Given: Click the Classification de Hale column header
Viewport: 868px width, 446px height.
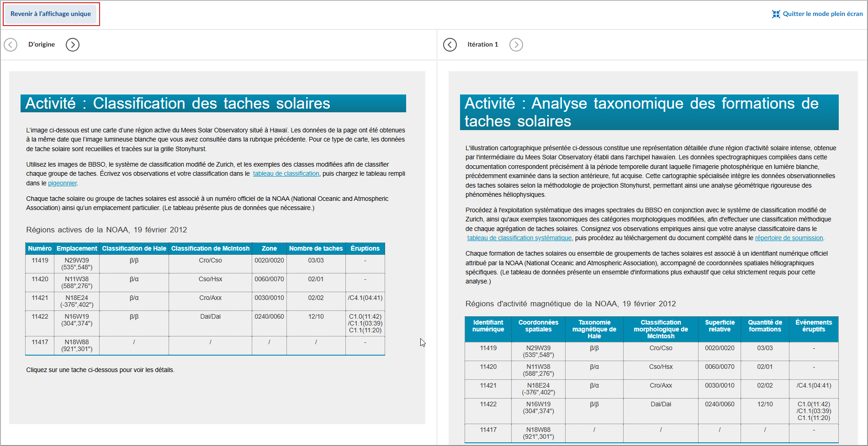Looking at the screenshot, I should 134,248.
